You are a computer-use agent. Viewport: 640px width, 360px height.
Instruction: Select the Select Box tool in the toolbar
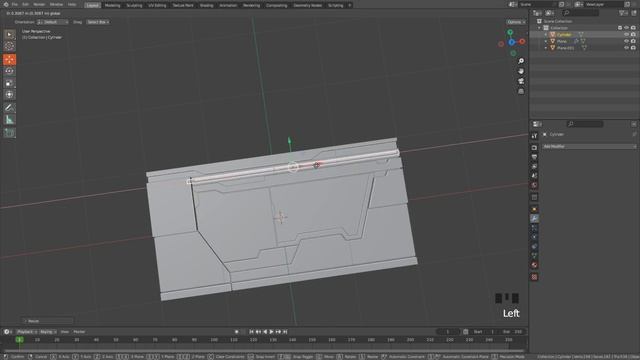coord(9,35)
